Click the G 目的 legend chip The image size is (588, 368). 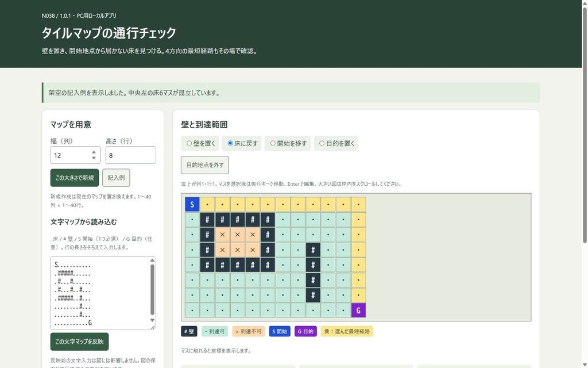coord(305,332)
